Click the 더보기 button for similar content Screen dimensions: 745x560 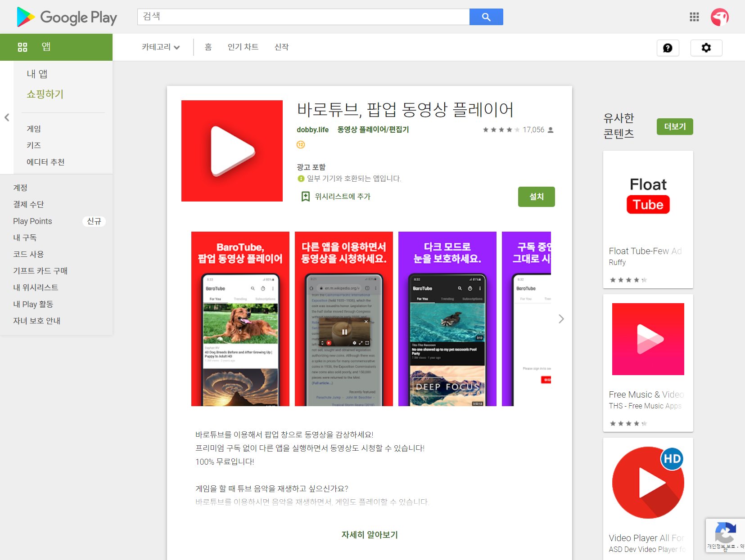tap(675, 126)
